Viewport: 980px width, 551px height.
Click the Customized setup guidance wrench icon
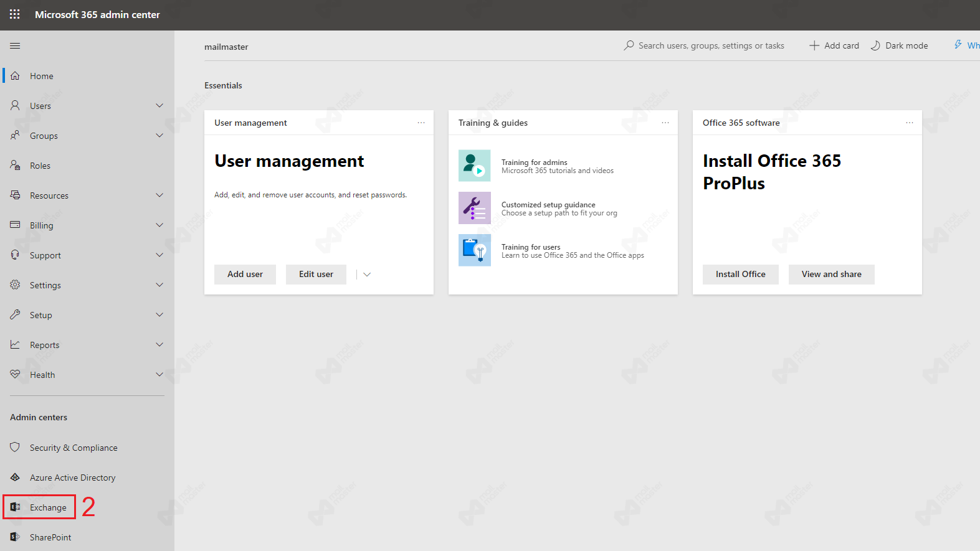pos(475,208)
